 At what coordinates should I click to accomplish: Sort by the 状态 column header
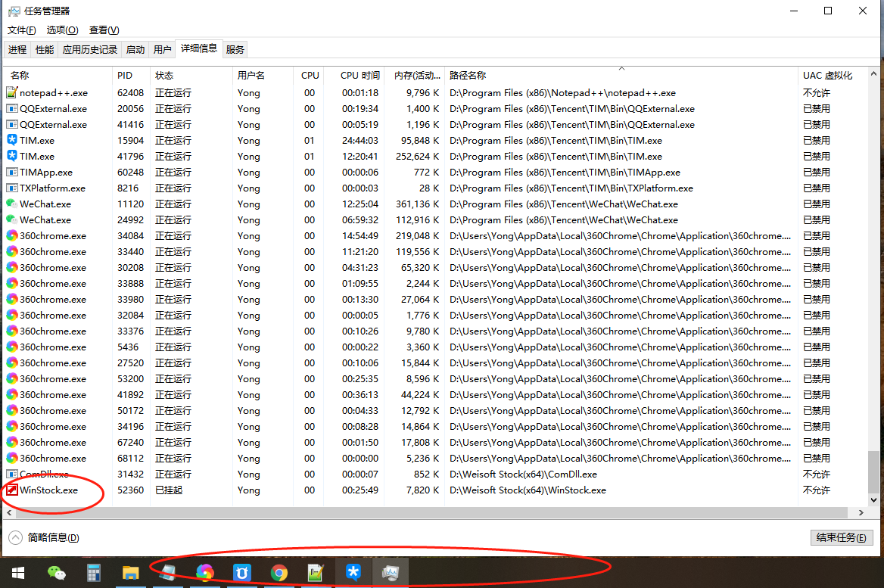point(191,75)
